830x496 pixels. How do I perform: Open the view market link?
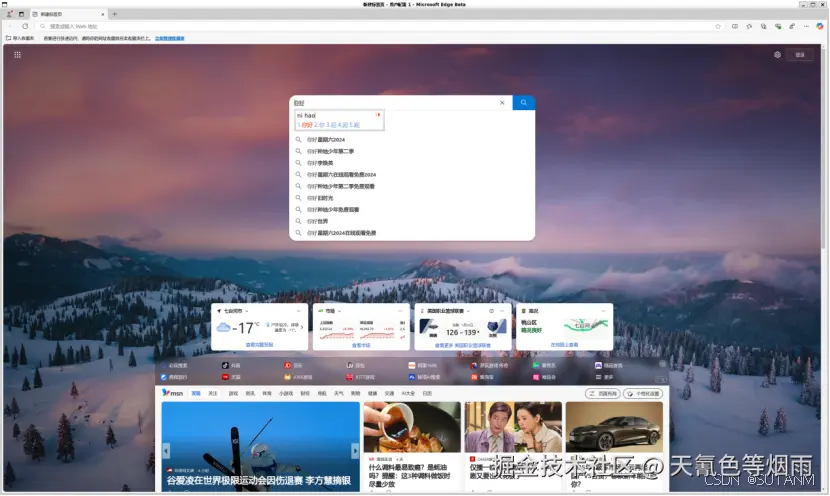(x=361, y=346)
